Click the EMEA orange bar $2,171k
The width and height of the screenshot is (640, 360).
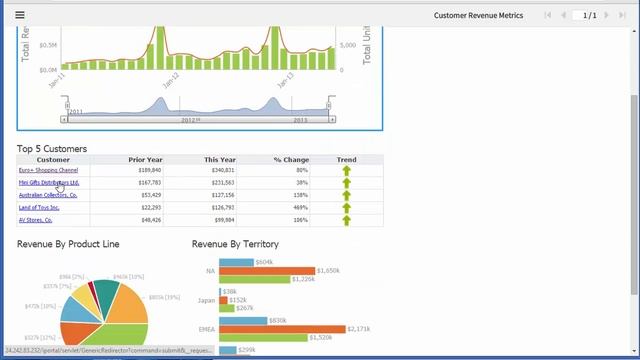point(282,329)
